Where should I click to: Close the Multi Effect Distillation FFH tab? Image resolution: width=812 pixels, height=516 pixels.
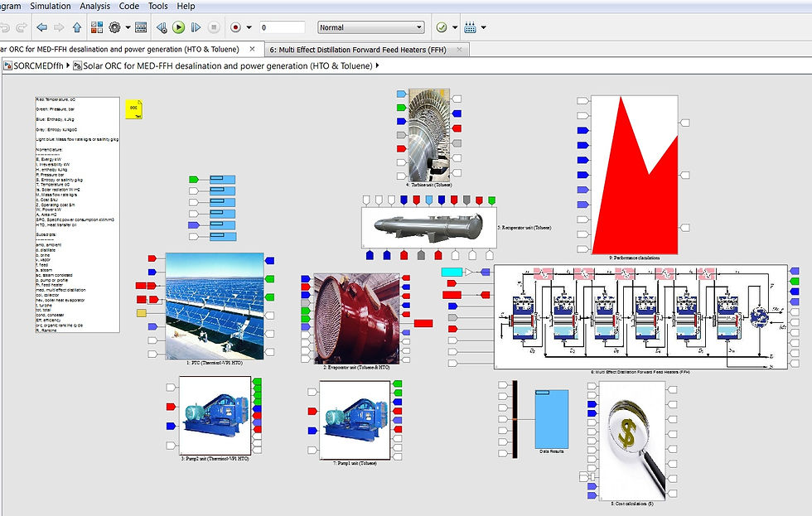[459, 49]
